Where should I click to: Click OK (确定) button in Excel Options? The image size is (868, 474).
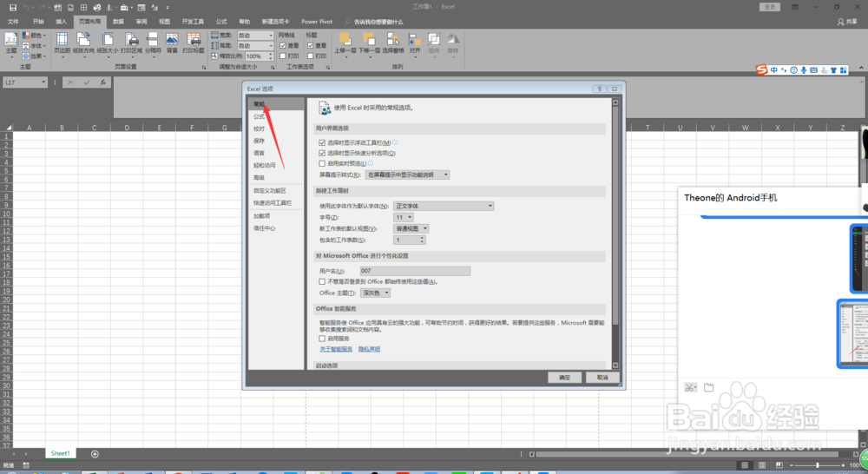coord(565,378)
